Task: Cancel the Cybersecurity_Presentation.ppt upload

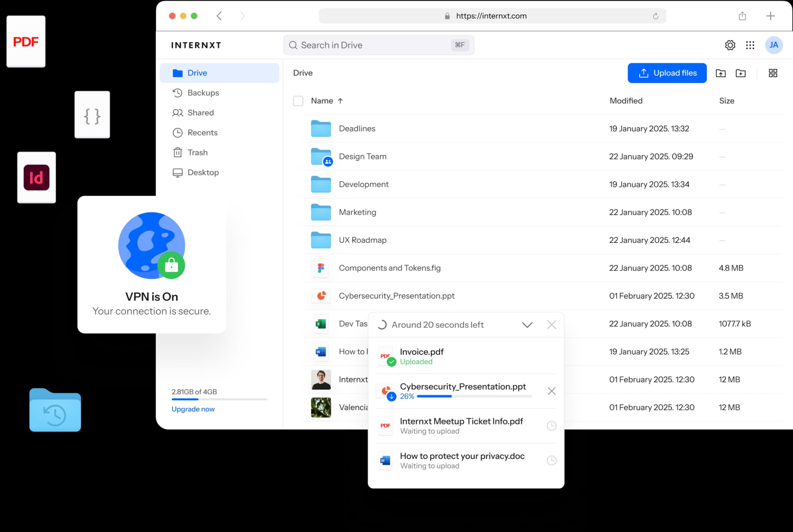Action: tap(552, 391)
